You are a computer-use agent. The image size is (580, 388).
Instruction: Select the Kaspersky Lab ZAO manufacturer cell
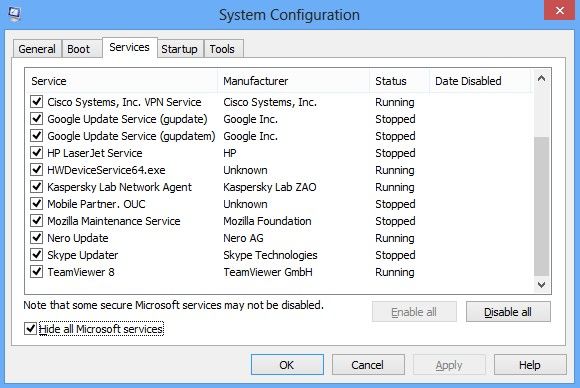click(x=270, y=187)
